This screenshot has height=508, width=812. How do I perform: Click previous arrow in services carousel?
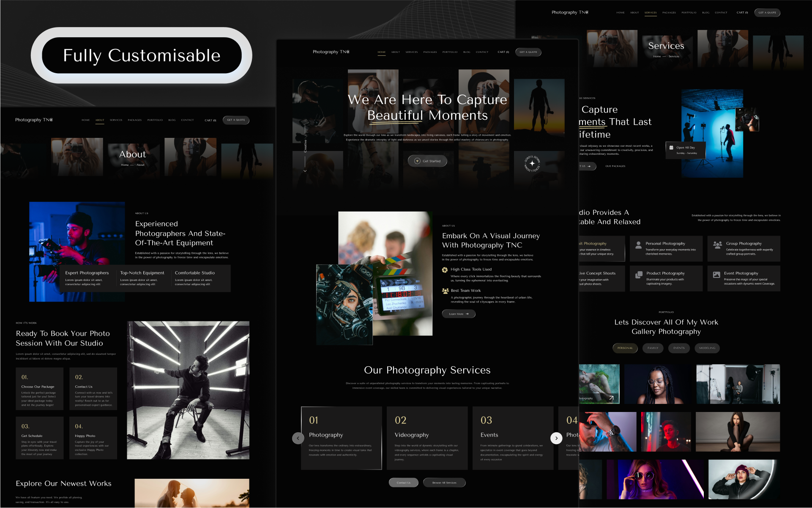(x=298, y=438)
